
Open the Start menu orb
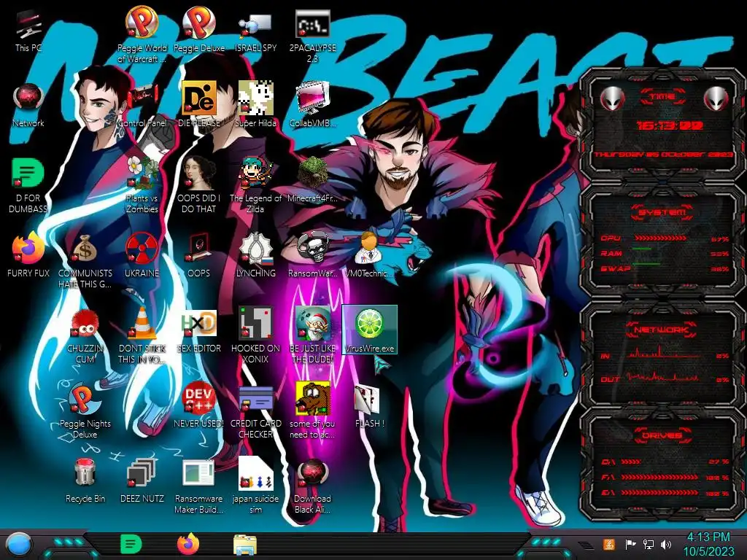click(18, 545)
